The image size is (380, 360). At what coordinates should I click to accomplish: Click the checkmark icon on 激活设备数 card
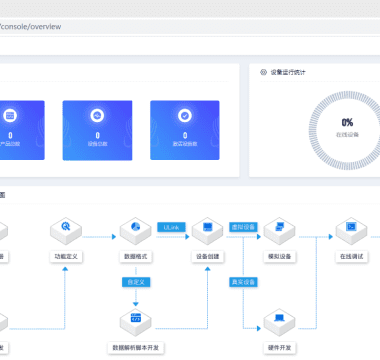(185, 115)
